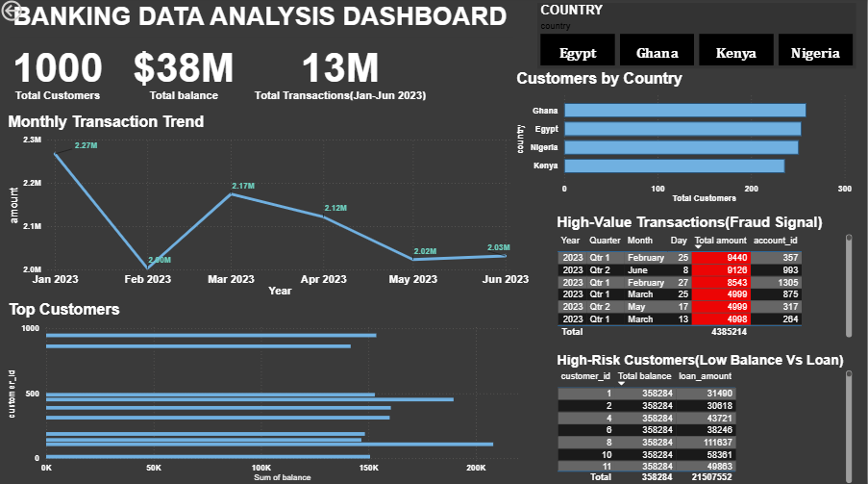Click the 13M Total Transactions card

tap(340, 75)
